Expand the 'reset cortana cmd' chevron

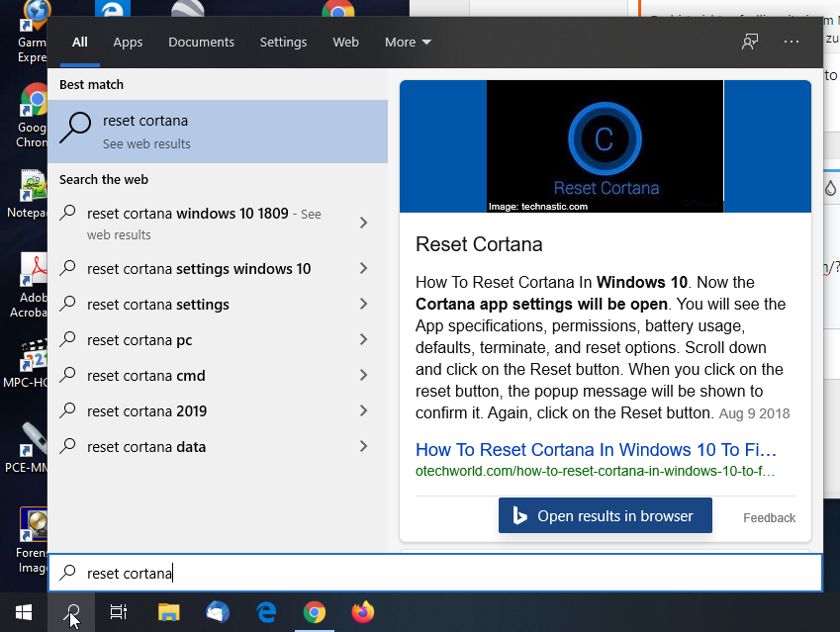[364, 375]
